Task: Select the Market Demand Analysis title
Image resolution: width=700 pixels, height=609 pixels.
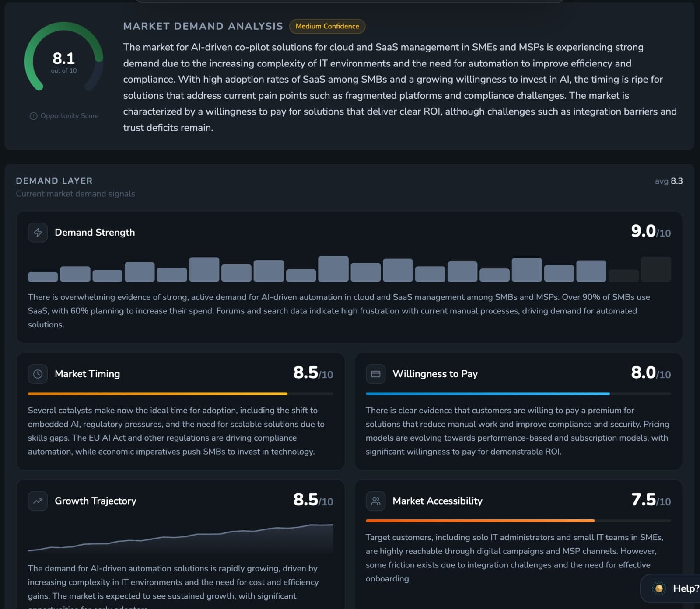Action: tap(203, 26)
